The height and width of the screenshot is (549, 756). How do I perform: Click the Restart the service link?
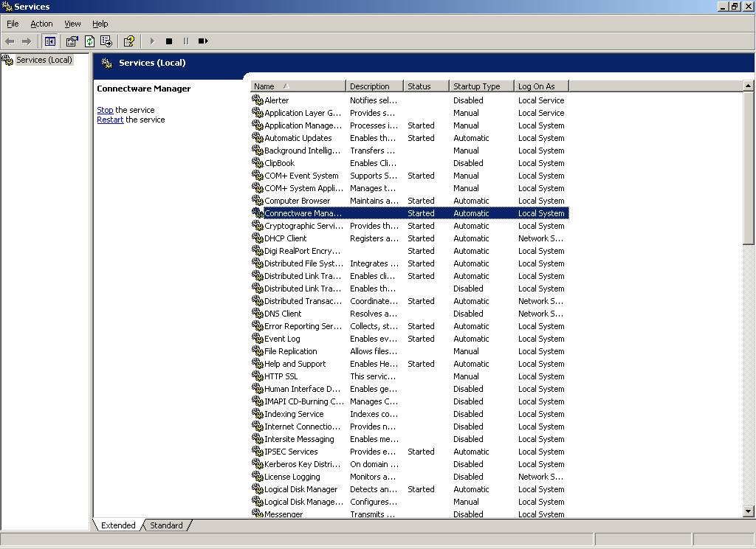pos(110,120)
